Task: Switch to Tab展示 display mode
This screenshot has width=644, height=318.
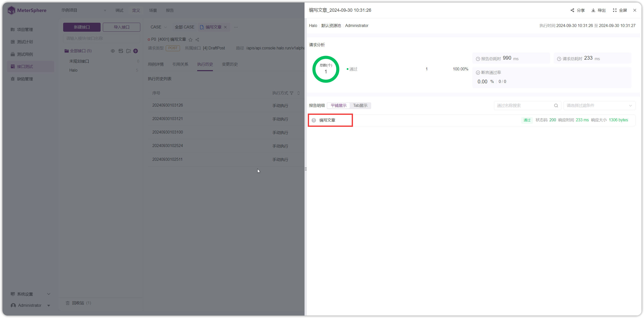Action: [360, 106]
